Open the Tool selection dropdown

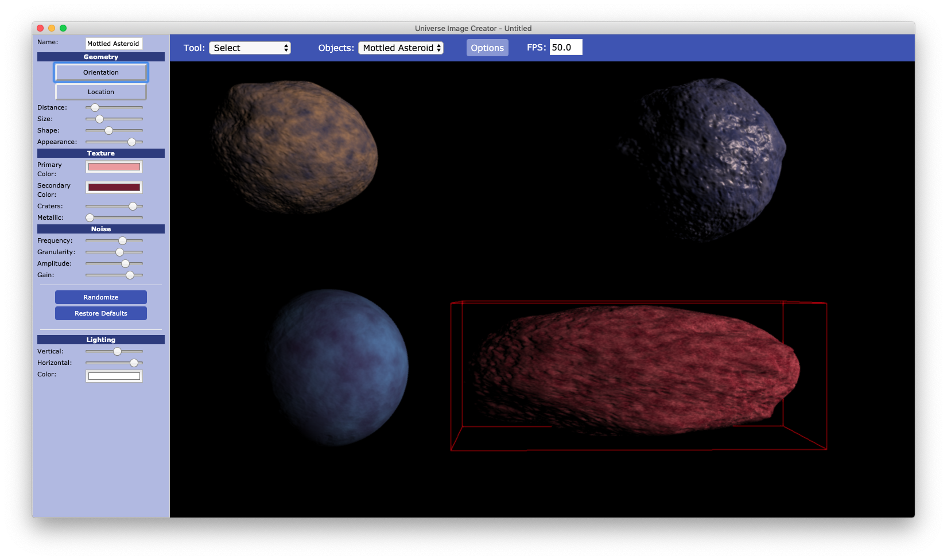(250, 48)
